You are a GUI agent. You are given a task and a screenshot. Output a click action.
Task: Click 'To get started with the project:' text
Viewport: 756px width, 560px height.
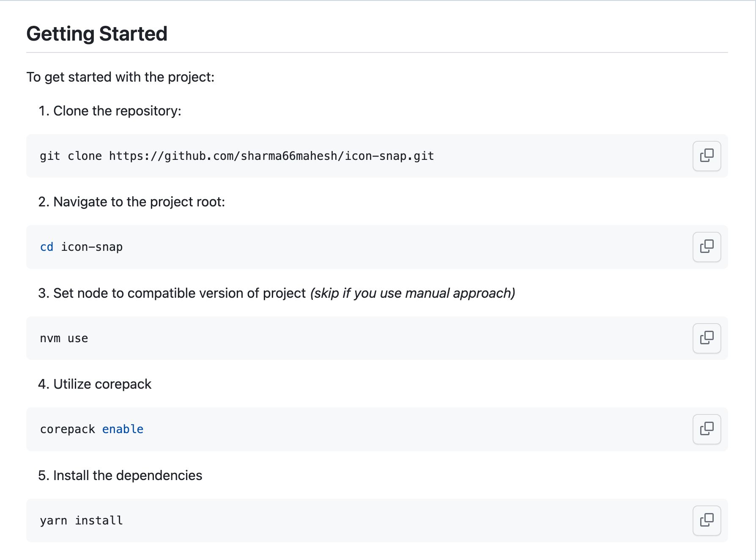coord(121,77)
